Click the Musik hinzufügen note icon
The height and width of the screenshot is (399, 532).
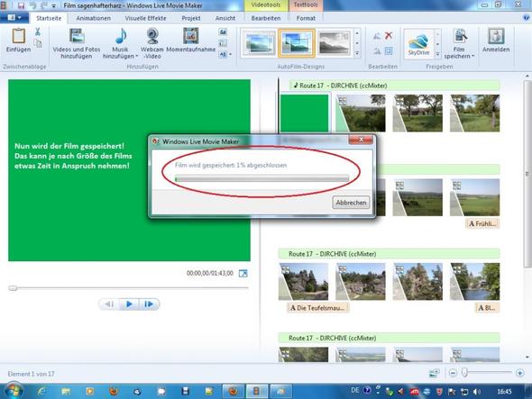tap(121, 36)
